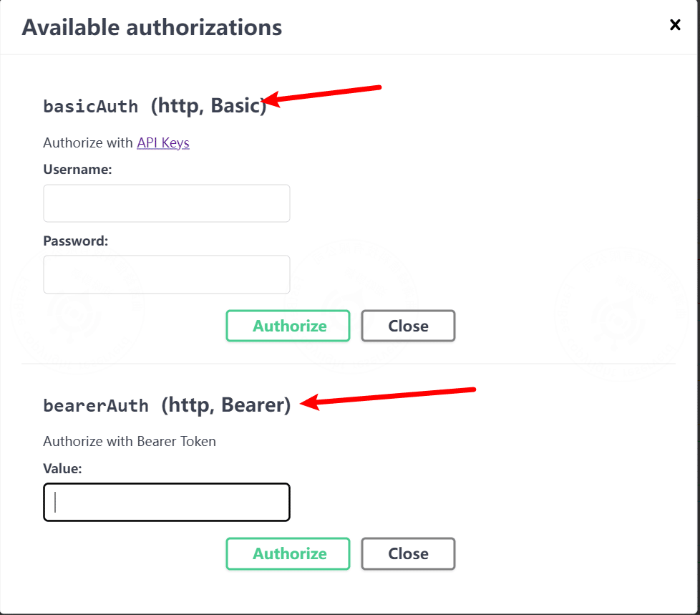Select the basicAuth scheme name text
Viewport: 700px width, 615px height.
91,107
